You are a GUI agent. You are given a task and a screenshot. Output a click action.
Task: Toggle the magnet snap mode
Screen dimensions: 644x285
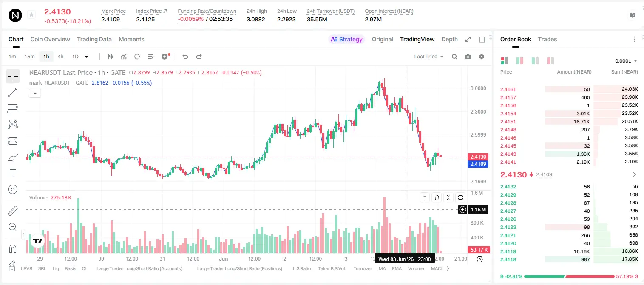click(13, 248)
